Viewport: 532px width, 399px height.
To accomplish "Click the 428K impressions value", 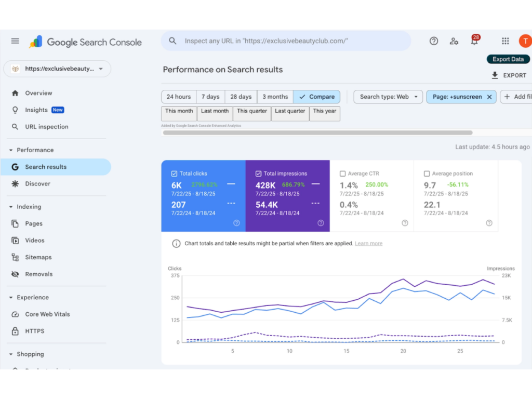I will (265, 185).
